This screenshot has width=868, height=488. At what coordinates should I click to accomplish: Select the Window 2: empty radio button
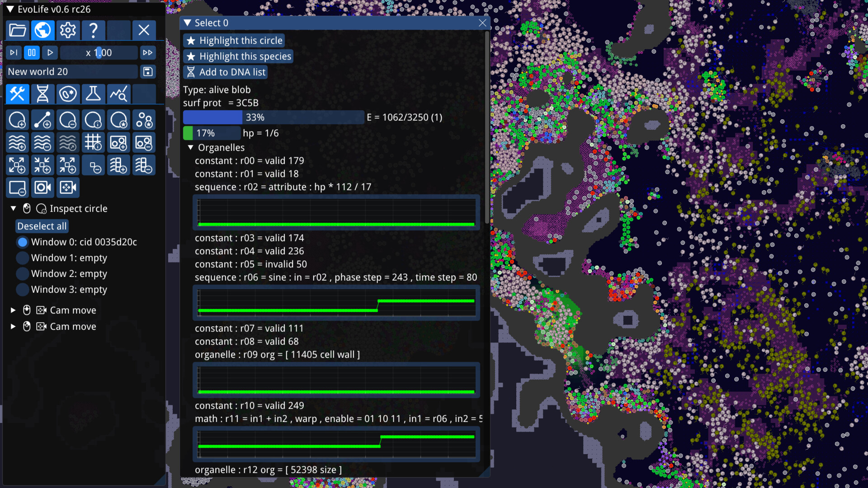click(22, 273)
